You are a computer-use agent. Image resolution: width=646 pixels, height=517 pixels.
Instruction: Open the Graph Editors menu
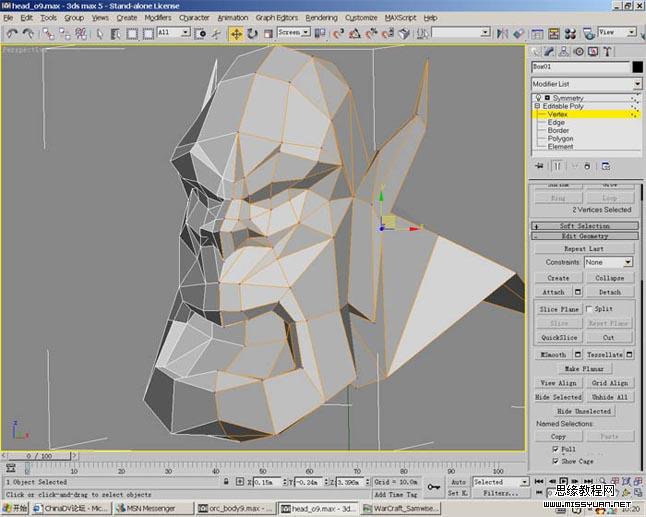click(276, 18)
